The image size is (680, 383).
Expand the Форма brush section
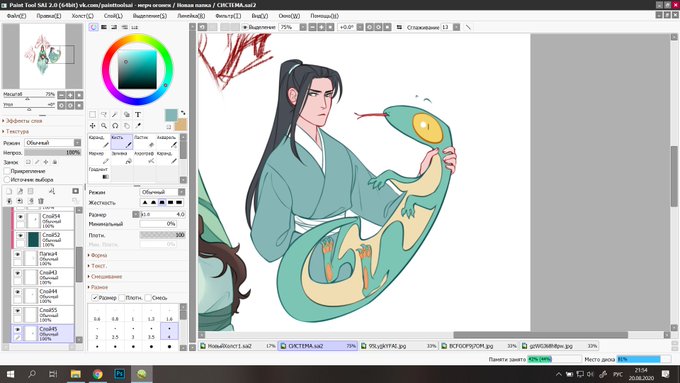[98, 255]
